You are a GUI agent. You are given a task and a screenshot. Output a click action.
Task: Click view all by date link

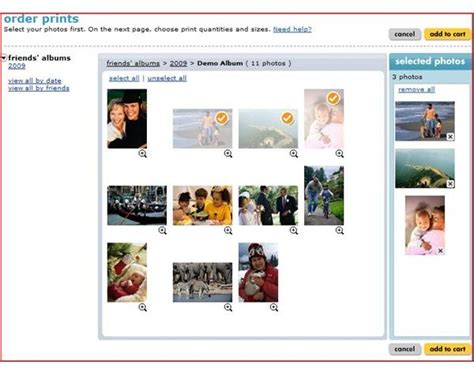(35, 81)
